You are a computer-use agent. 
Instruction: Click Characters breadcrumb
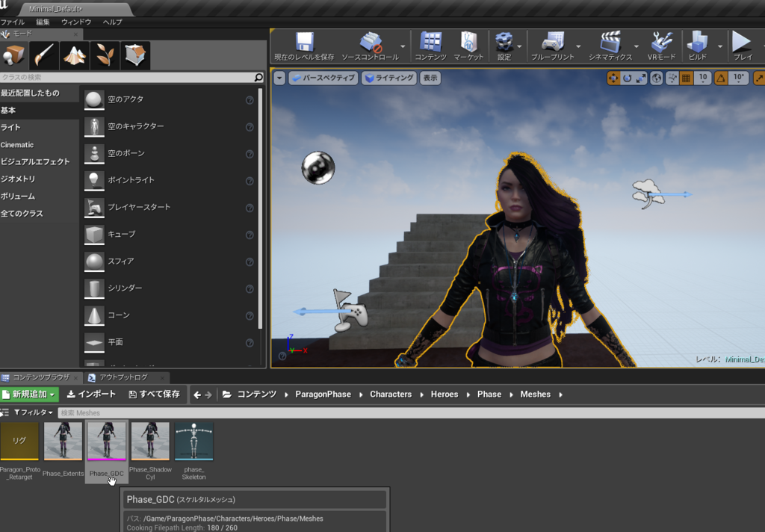[x=391, y=395]
